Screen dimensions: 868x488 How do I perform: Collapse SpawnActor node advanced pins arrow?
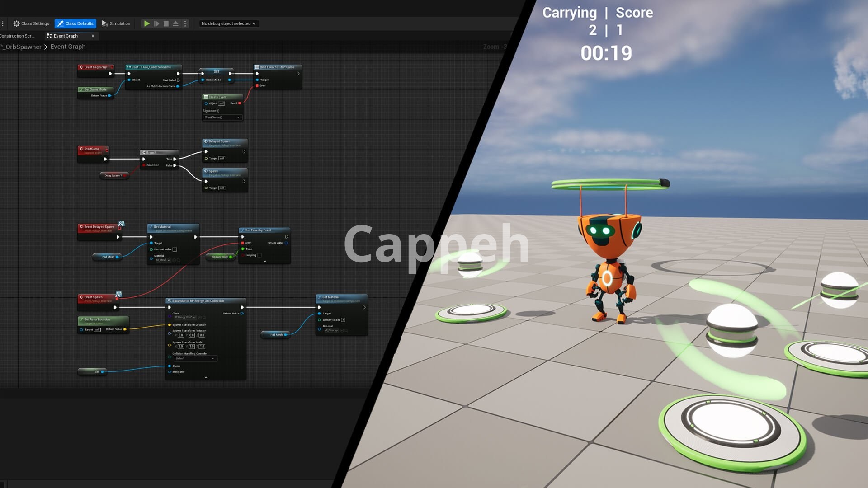click(206, 377)
